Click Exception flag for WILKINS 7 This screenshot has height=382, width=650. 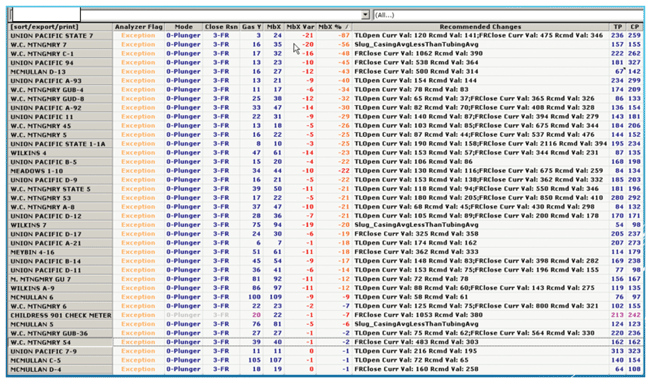[138, 225]
